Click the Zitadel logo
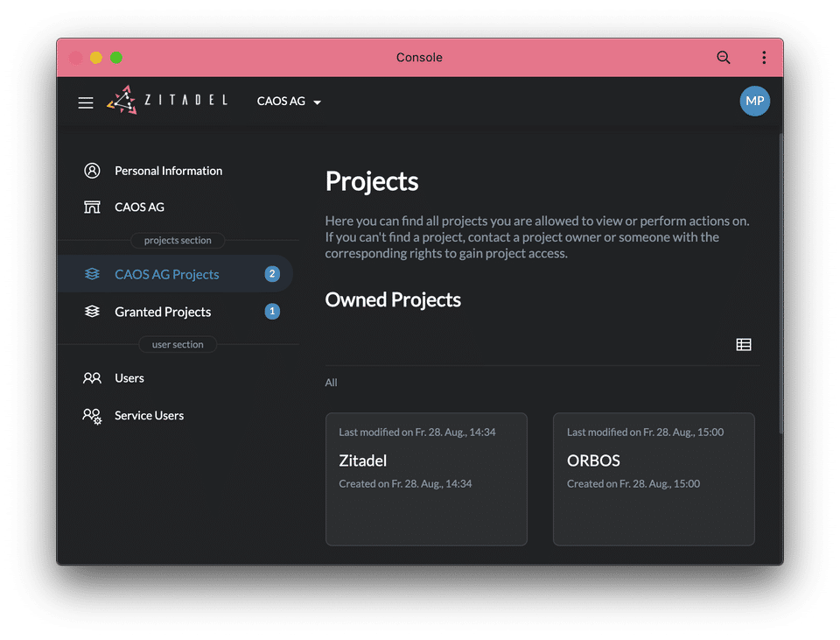Viewport: 840px width, 640px height. (x=168, y=100)
